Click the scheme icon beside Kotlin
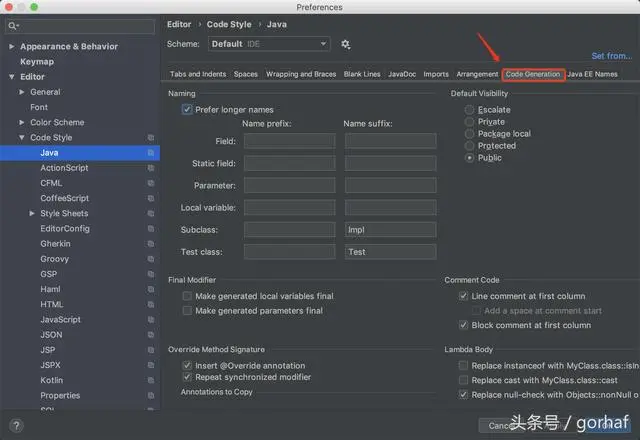The width and height of the screenshot is (640, 440). [151, 380]
